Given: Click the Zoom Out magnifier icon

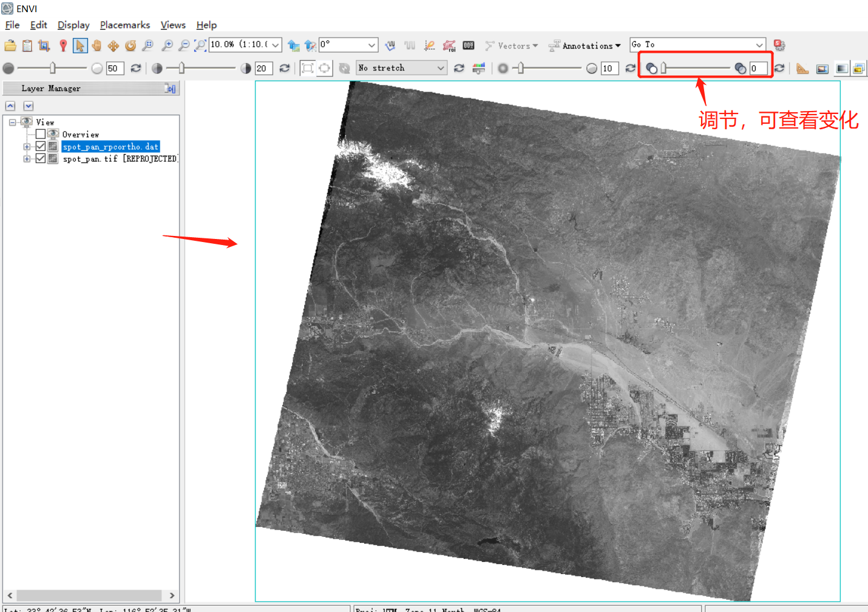Looking at the screenshot, I should (184, 45).
